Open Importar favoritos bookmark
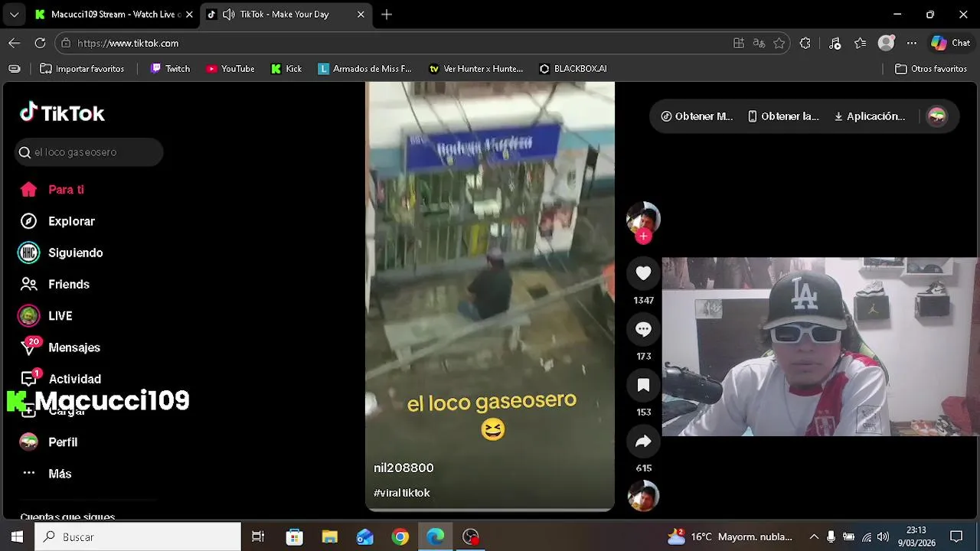This screenshot has width=980, height=551. click(x=82, y=69)
